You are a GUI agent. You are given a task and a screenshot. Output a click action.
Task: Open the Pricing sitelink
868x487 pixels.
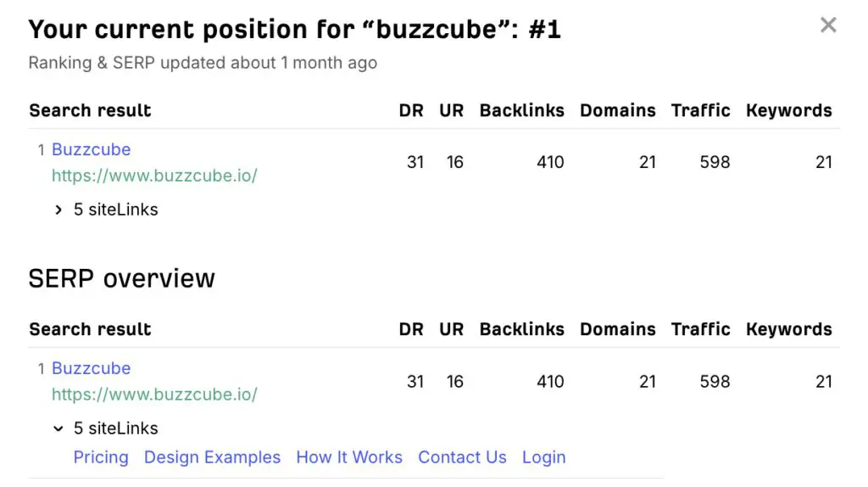(x=101, y=457)
